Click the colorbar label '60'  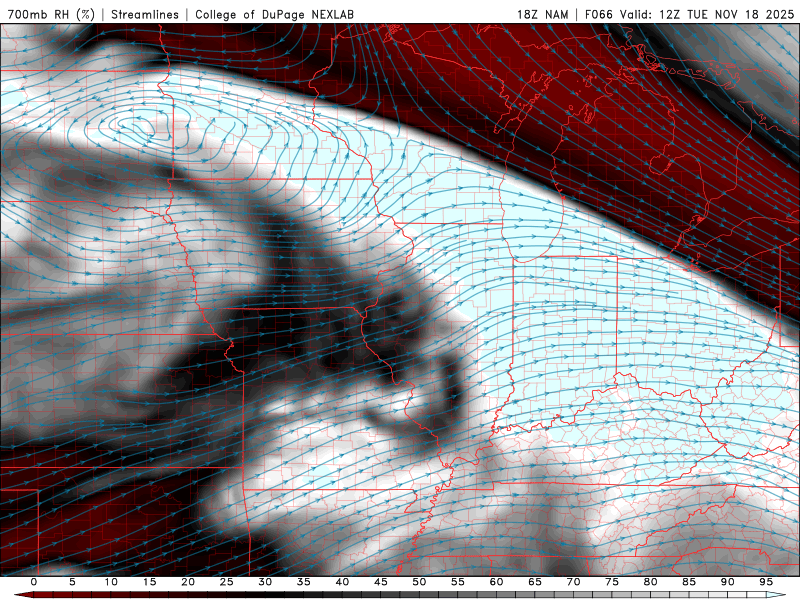click(496, 582)
